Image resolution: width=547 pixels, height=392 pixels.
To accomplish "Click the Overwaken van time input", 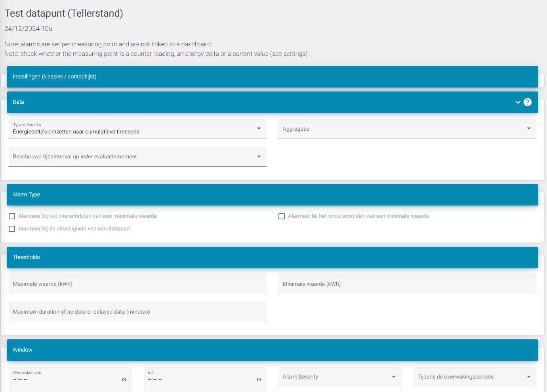I will (x=63, y=379).
